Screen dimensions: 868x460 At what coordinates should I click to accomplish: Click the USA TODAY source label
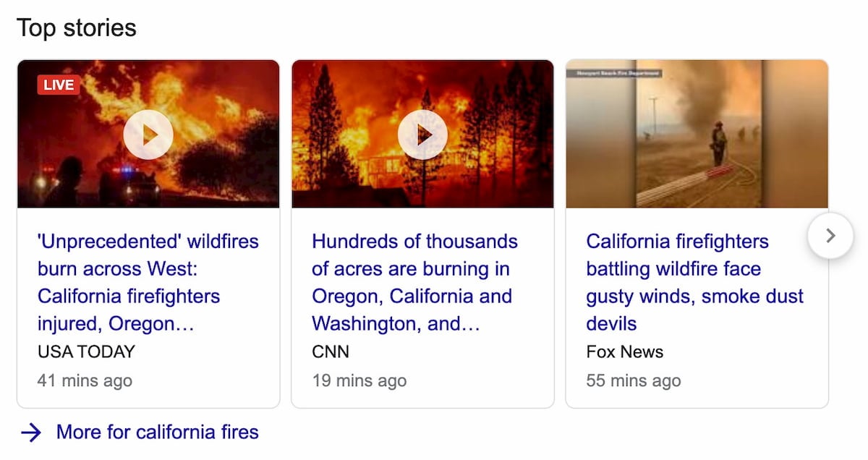tap(86, 352)
